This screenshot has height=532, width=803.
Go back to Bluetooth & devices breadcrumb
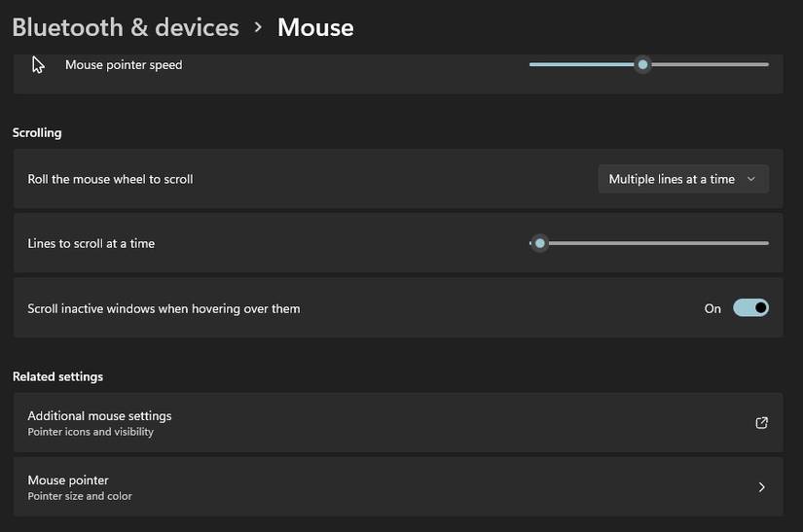126,27
